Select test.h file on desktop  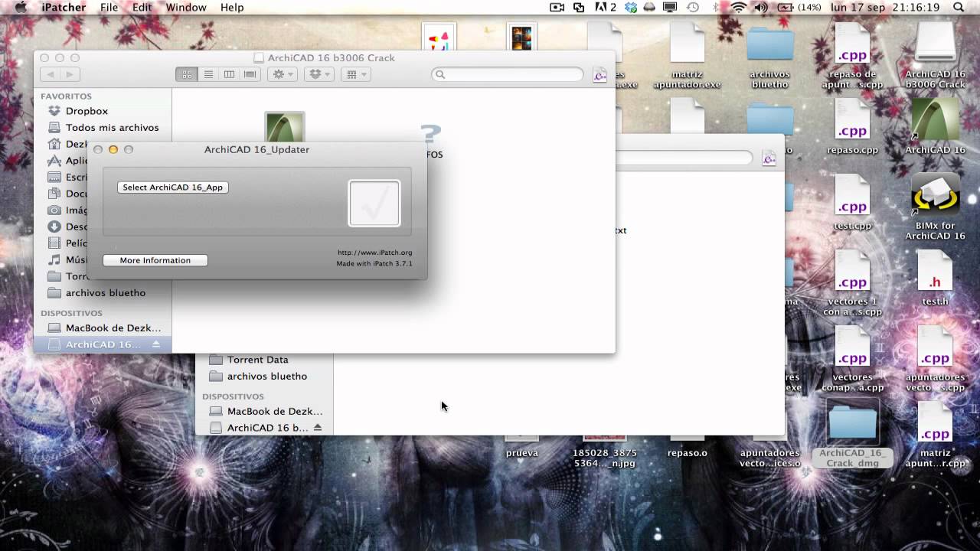pyautogui.click(x=935, y=279)
